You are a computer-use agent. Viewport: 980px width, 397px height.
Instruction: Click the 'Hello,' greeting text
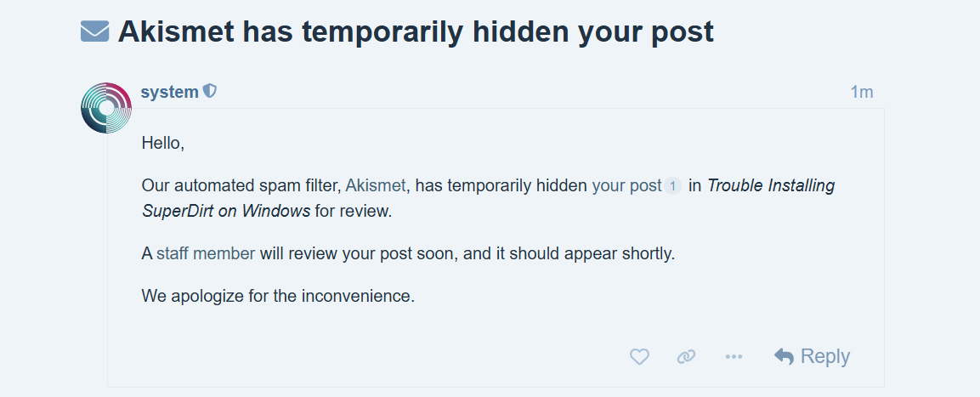point(162,143)
